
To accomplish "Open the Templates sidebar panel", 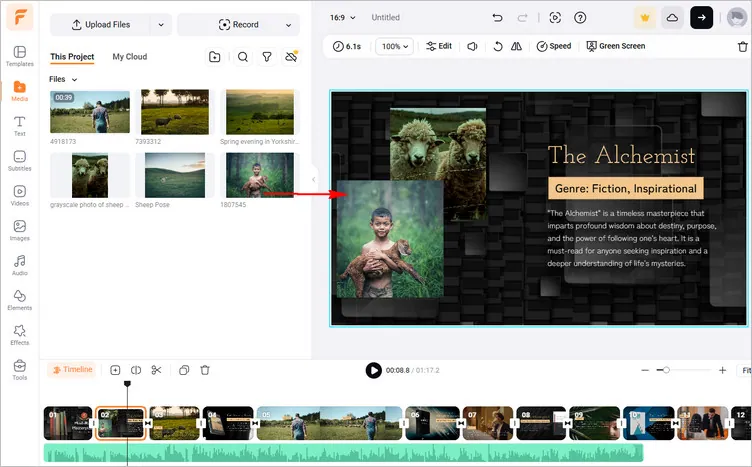I will pyautogui.click(x=20, y=56).
